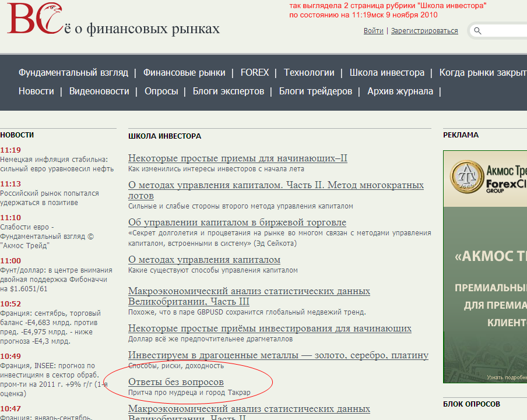Open article О методах управления капиталом
This screenshot has width=527, height=420.
coord(205,260)
